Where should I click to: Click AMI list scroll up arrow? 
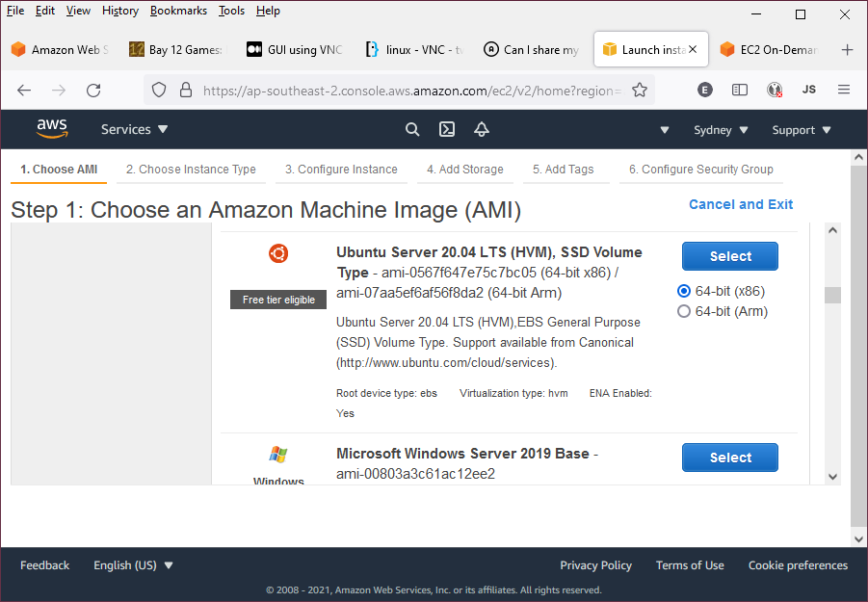click(x=832, y=230)
